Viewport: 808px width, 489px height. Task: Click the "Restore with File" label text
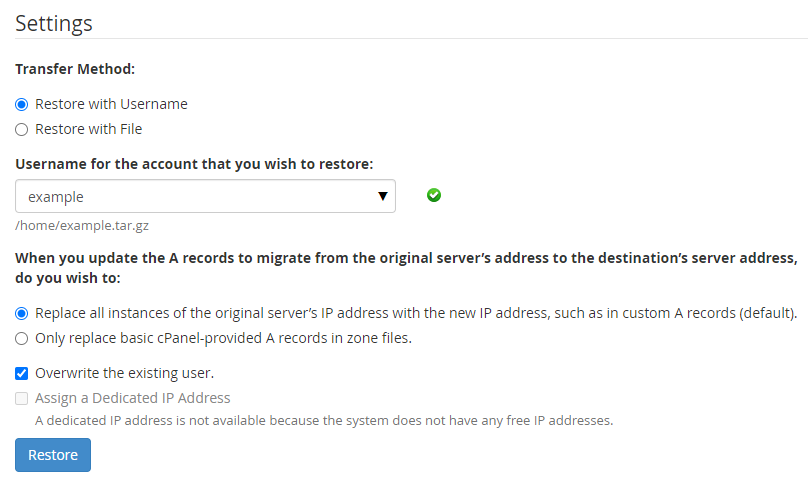(88, 129)
